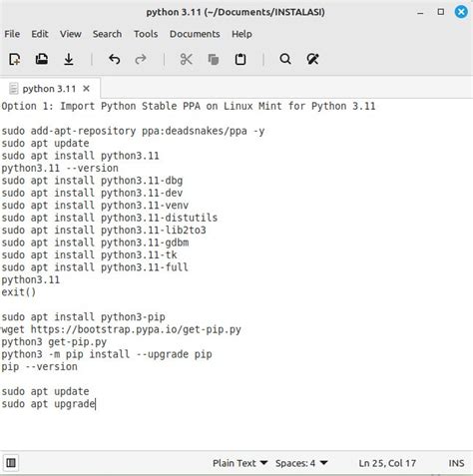Open the Tools menu
This screenshot has width=473, height=476.
146,34
